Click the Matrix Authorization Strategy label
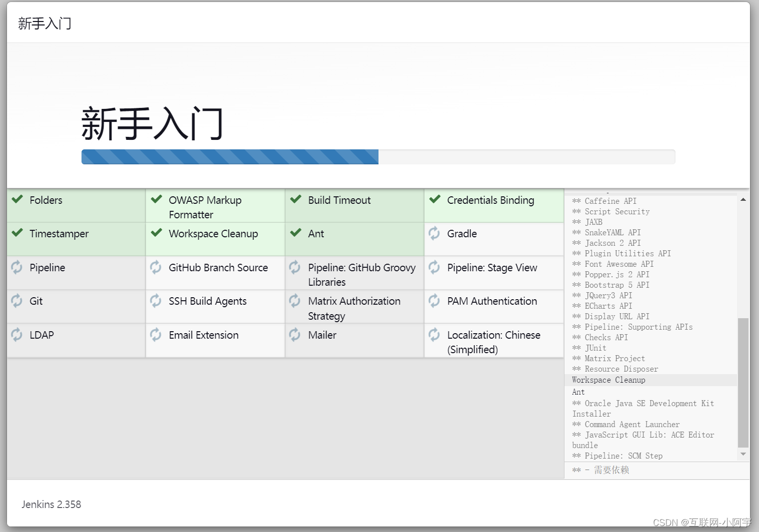Image resolution: width=759 pixels, height=532 pixels. [354, 308]
